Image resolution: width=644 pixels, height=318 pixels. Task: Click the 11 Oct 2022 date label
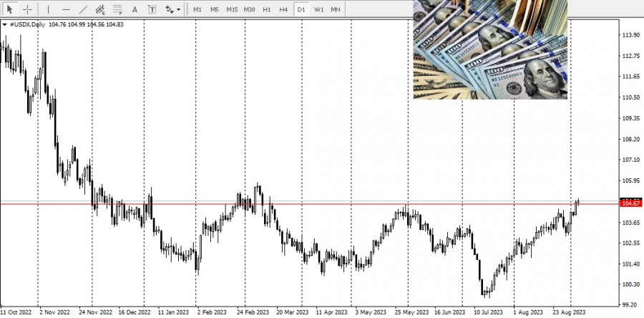coord(16,312)
